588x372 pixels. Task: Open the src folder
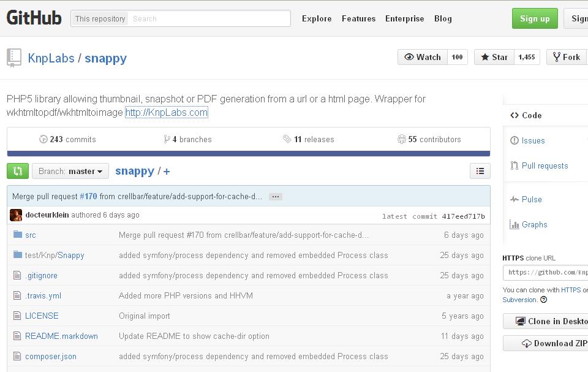coord(31,235)
